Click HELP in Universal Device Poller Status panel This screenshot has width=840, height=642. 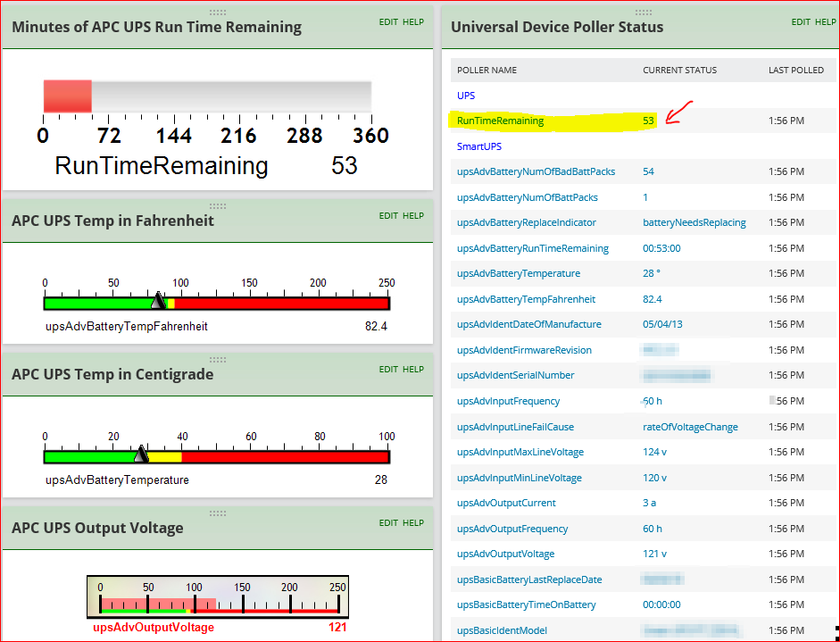826,22
